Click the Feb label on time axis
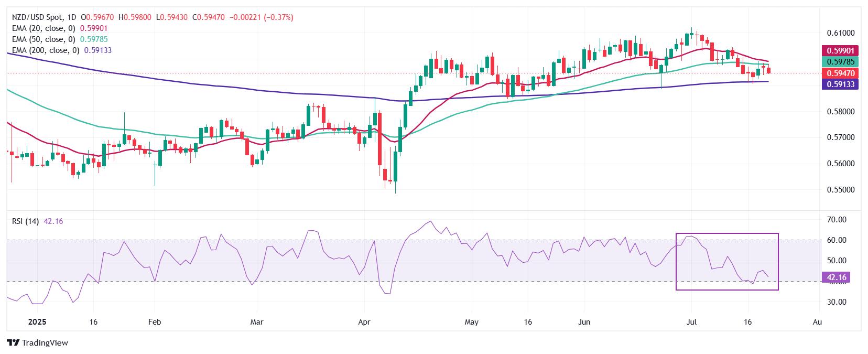This screenshot has width=868, height=354. coord(154,321)
